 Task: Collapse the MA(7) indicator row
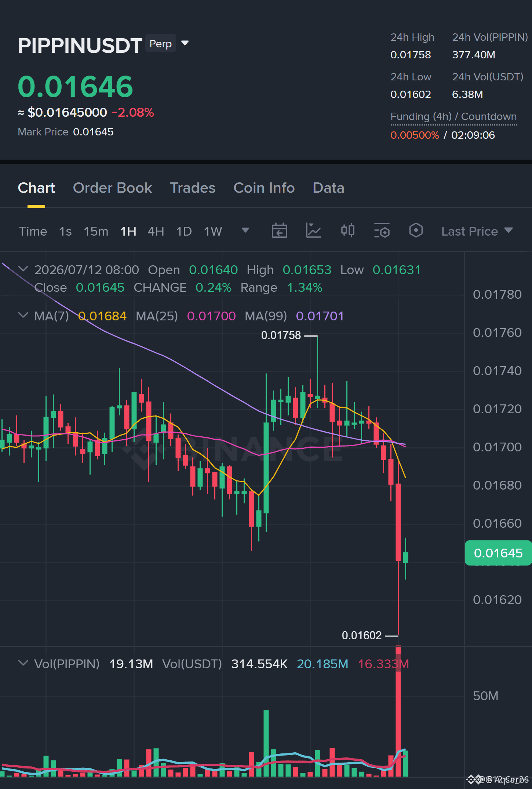(23, 315)
